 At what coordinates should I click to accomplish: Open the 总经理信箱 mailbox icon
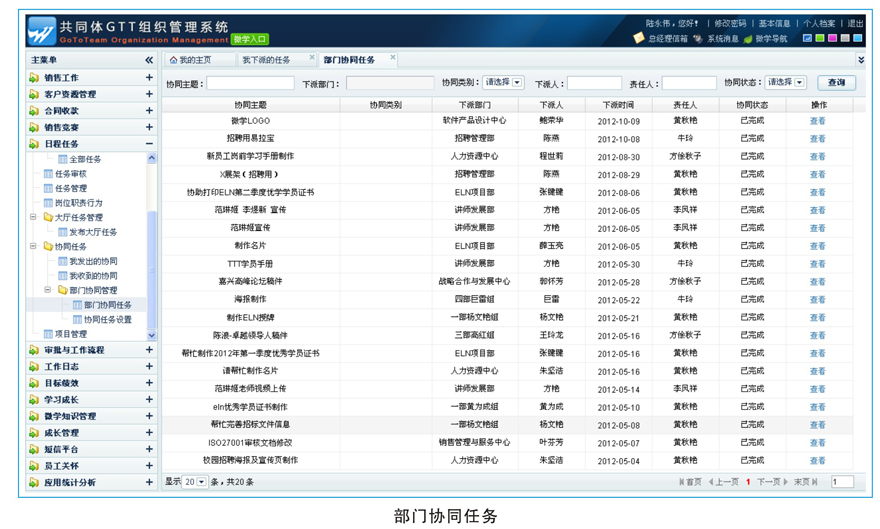click(640, 39)
